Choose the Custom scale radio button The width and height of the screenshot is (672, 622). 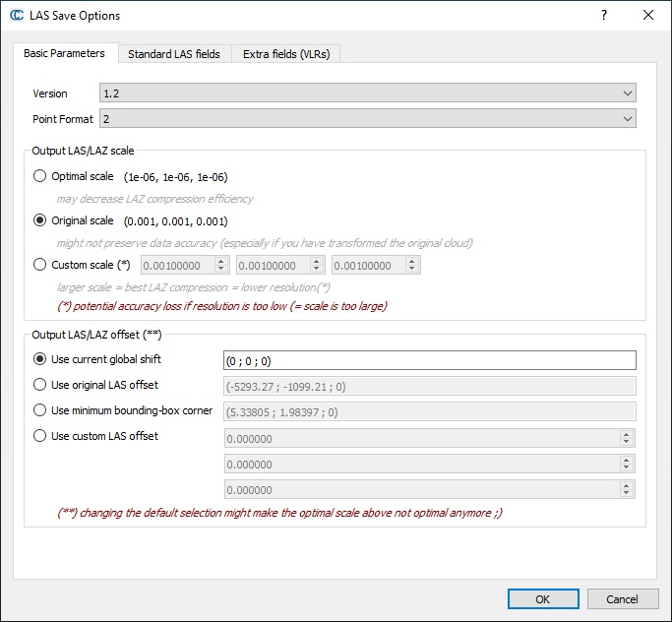click(40, 265)
